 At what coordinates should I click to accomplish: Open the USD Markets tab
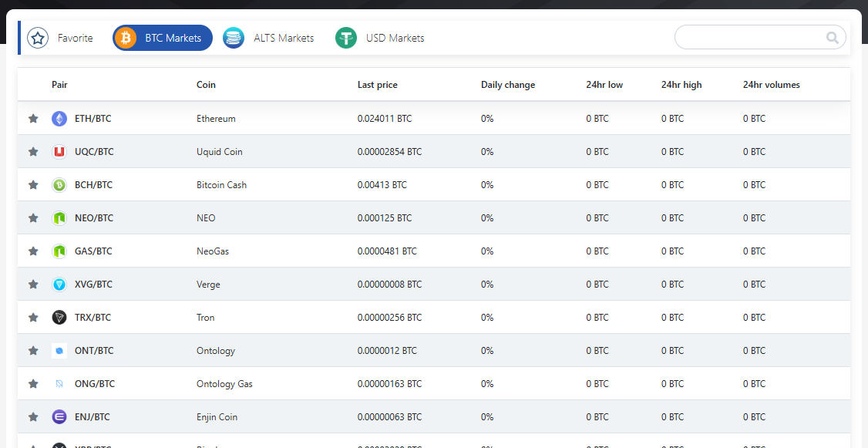click(x=380, y=39)
